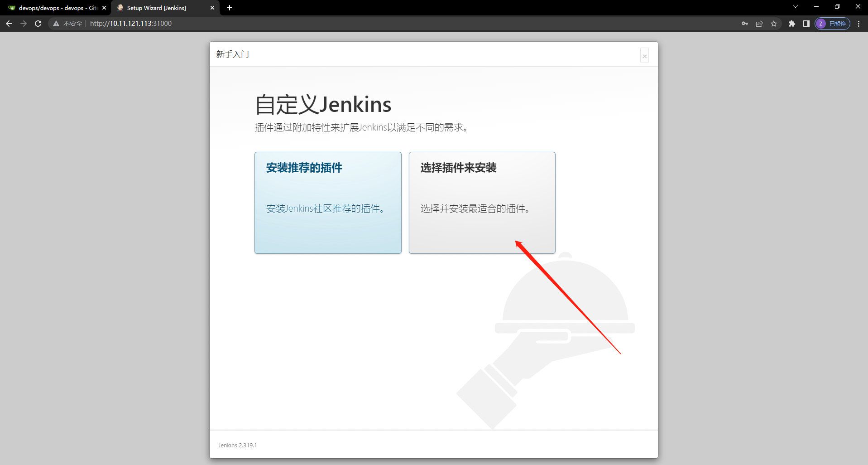The image size is (868, 465).
Task: Go forward in browser history
Action: click(24, 24)
